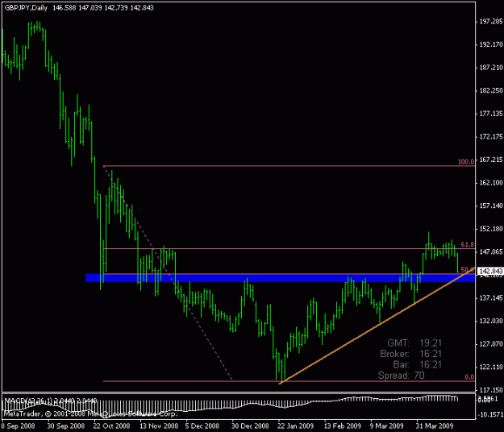Viewport: 504px width, 432px height.
Task: Click the current price tag 142.843
Action: [x=490, y=272]
